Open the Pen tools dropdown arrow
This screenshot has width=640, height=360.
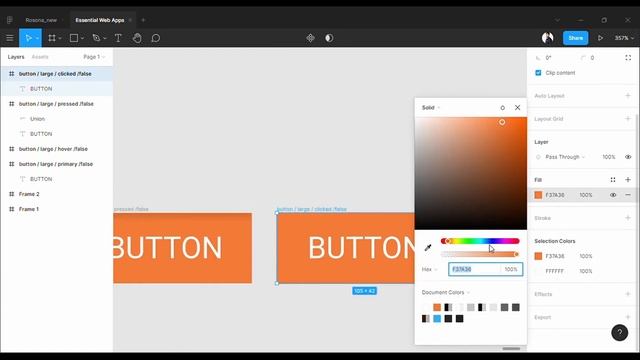105,38
